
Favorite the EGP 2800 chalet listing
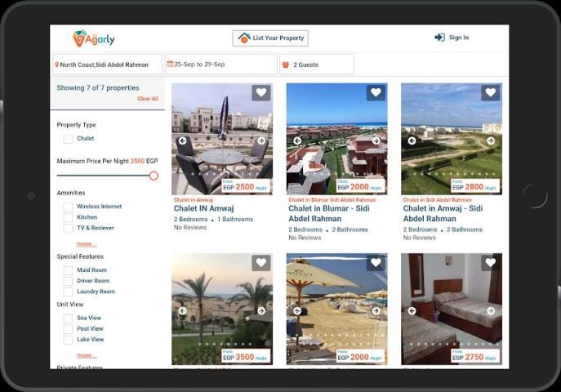(x=491, y=92)
